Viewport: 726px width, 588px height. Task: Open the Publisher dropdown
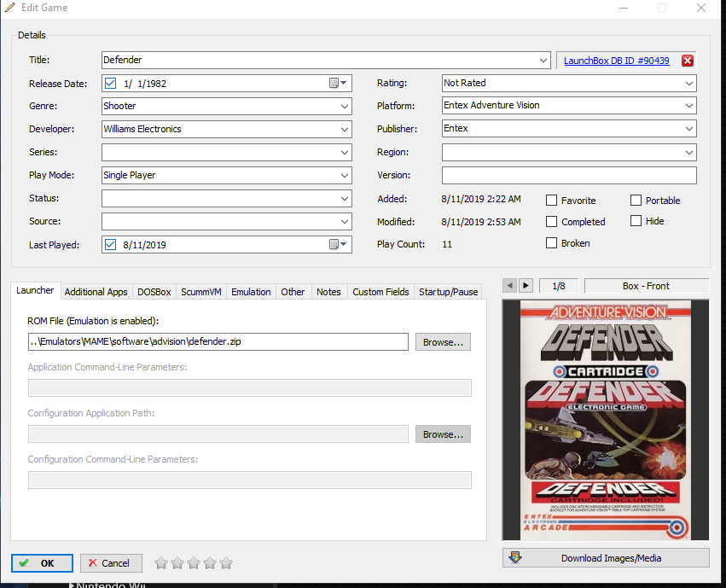tap(689, 129)
